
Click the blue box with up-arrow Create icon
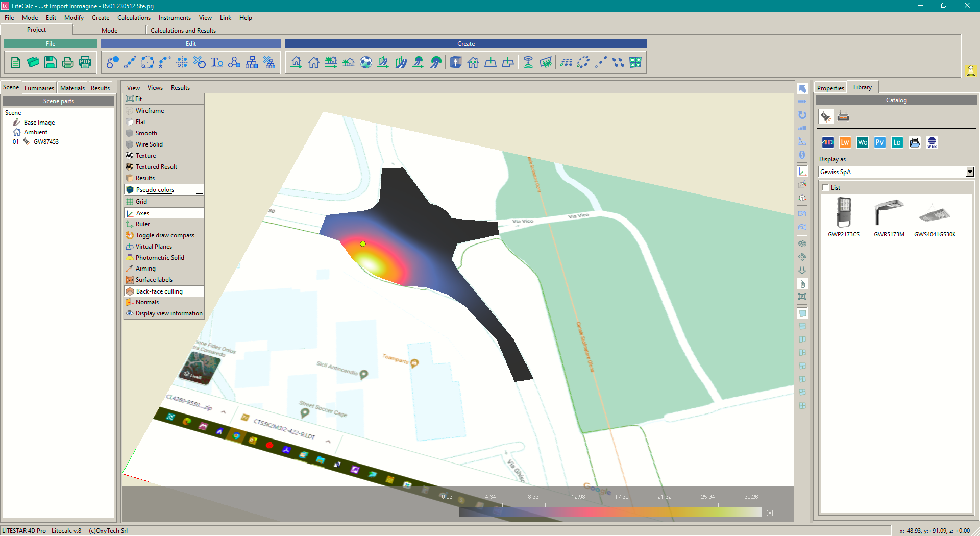tap(456, 62)
